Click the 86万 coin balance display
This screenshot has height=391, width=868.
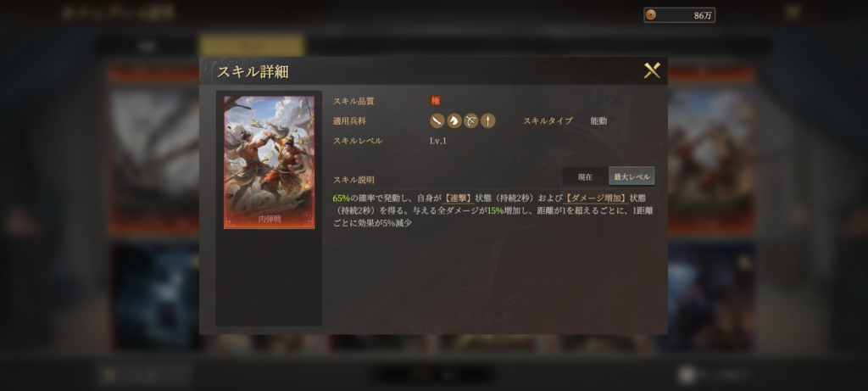(x=679, y=15)
